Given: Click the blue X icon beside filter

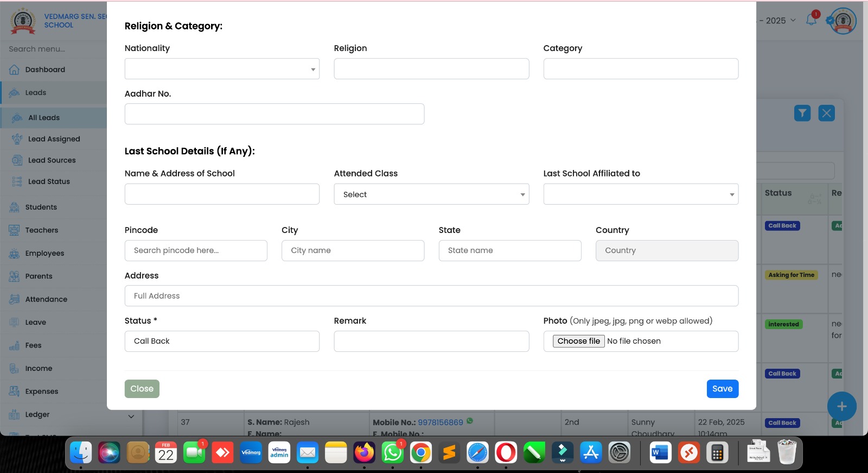Looking at the screenshot, I should 826,113.
